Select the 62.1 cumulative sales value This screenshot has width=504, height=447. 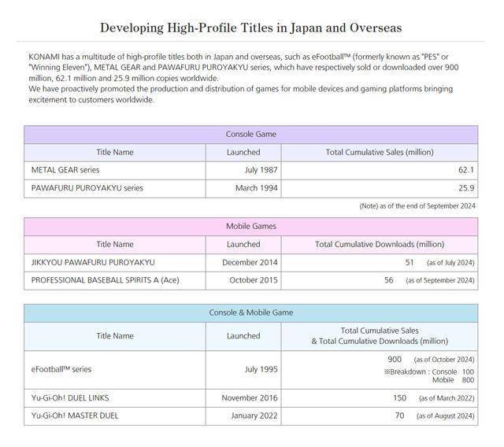(466, 170)
